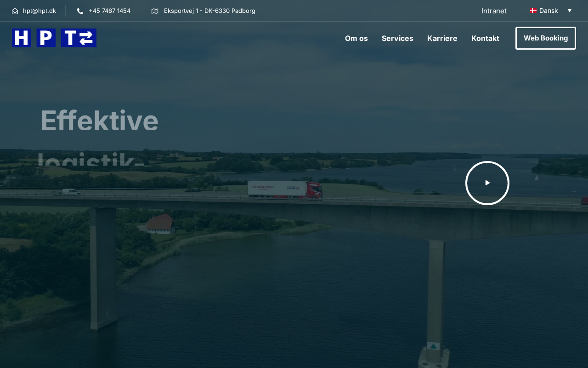Open the Services menu
Viewport: 588px width, 368px height.
coord(397,38)
